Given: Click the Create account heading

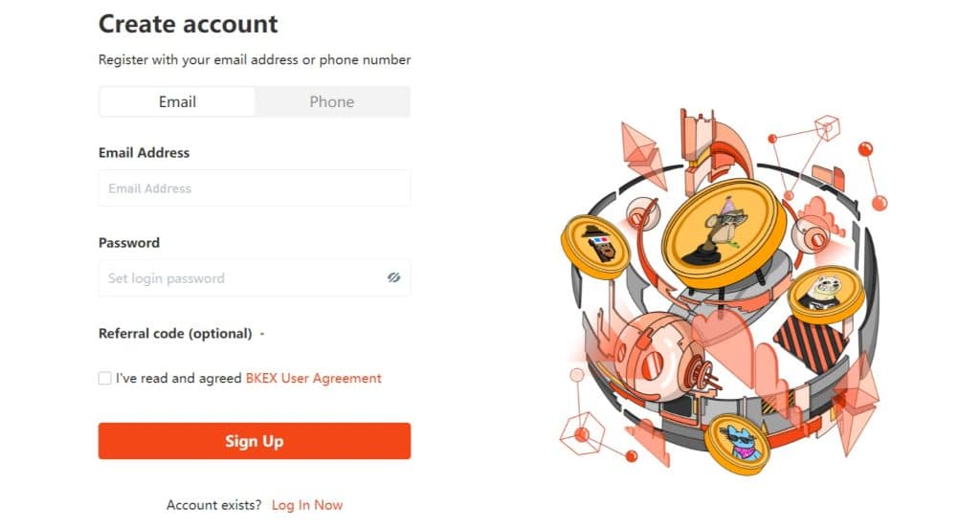Looking at the screenshot, I should pos(189,24).
